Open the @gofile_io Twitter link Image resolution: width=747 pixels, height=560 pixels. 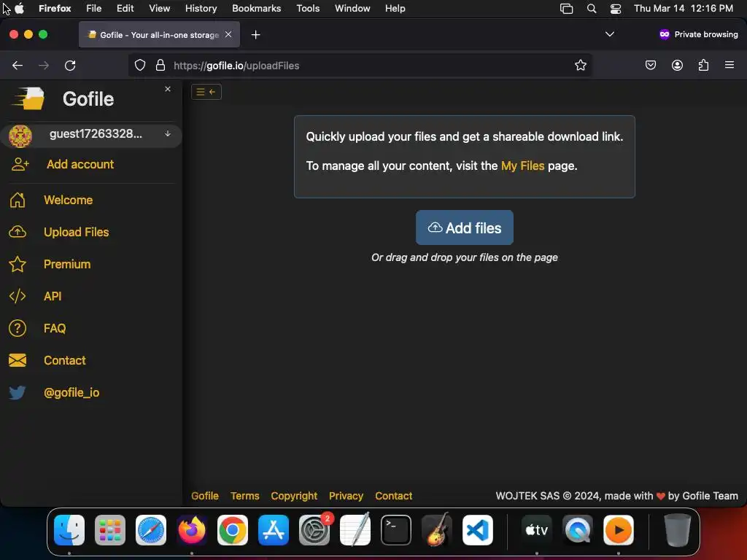pyautogui.click(x=71, y=392)
